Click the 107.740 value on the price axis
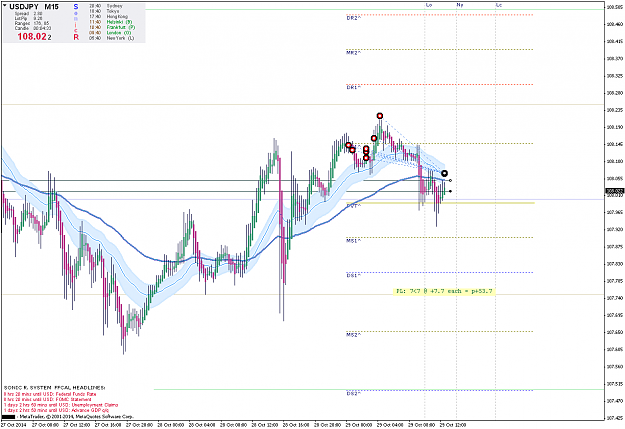 click(x=615, y=298)
